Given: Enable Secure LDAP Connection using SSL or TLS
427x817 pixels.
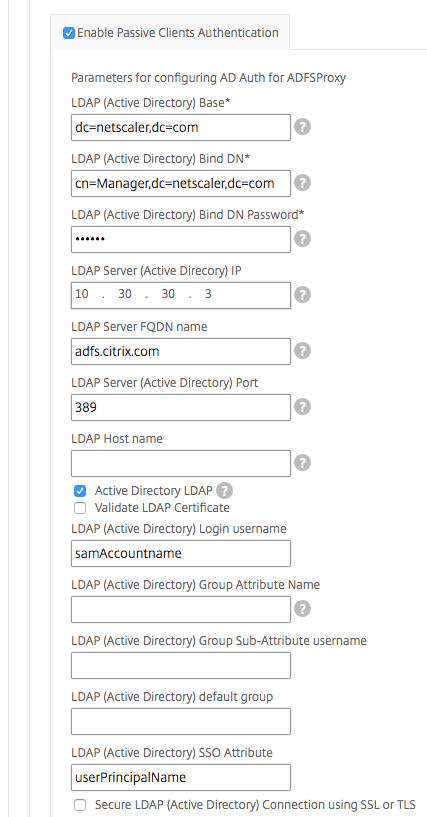Looking at the screenshot, I should tap(80, 805).
